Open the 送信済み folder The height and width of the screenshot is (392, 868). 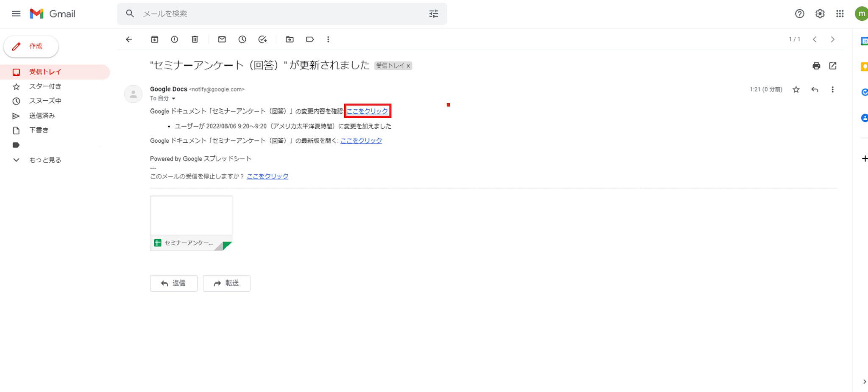point(42,116)
